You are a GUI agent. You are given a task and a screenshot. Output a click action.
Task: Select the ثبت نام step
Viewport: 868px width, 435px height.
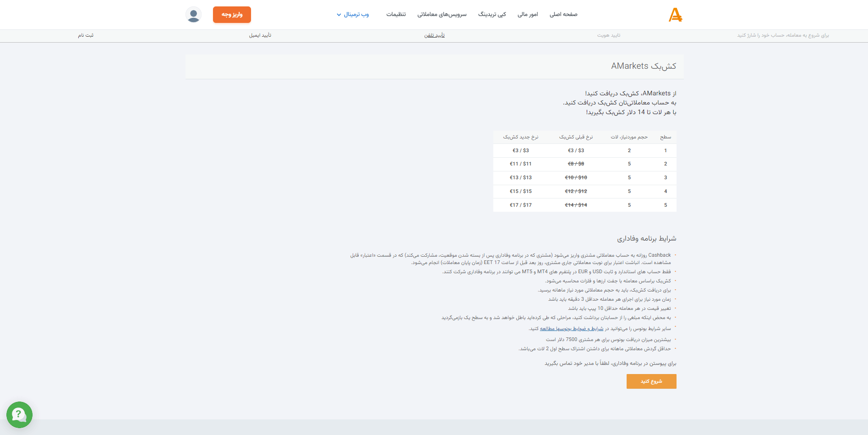pos(86,35)
